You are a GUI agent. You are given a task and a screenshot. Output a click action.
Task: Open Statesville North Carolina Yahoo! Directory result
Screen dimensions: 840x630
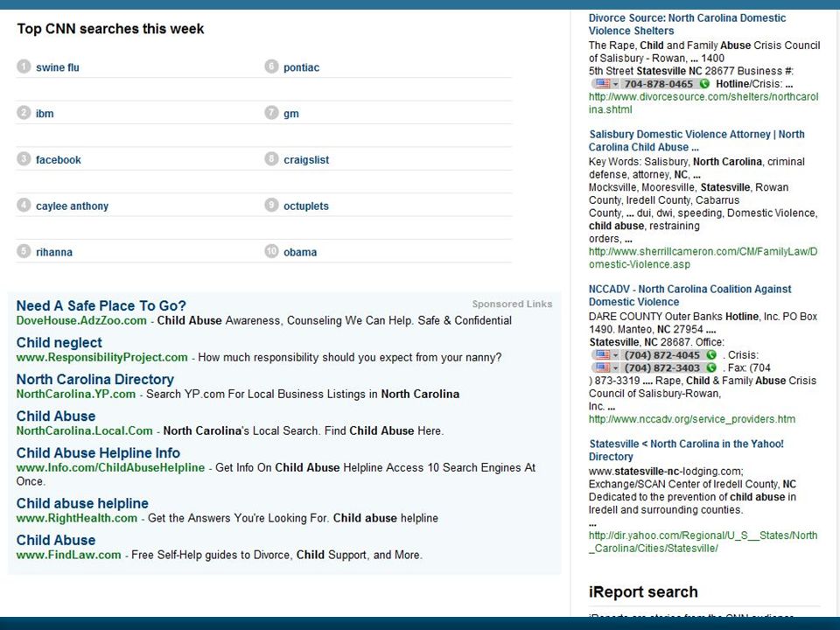tap(686, 450)
